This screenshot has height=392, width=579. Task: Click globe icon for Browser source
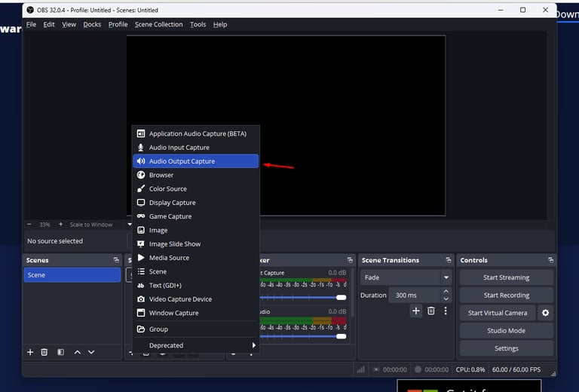pyautogui.click(x=141, y=175)
